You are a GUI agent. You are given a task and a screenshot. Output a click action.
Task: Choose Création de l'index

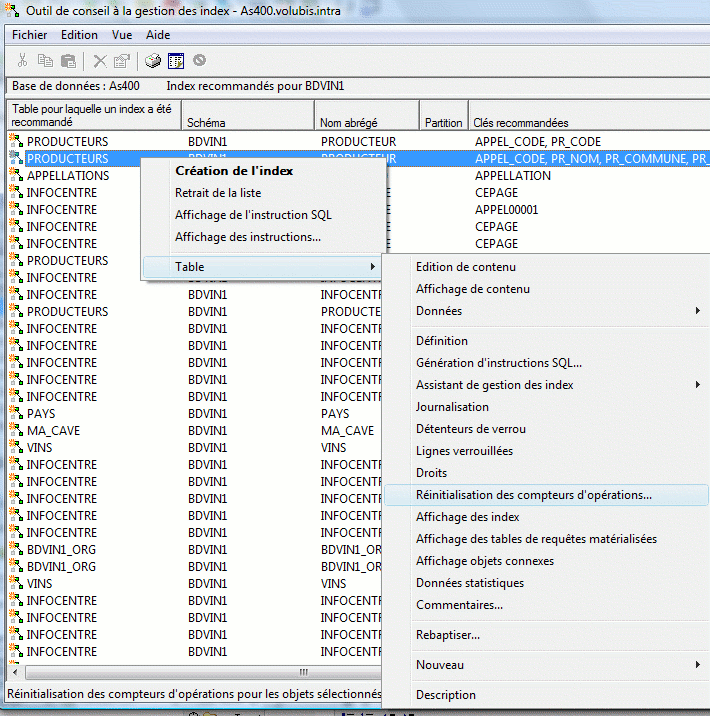(x=263, y=171)
